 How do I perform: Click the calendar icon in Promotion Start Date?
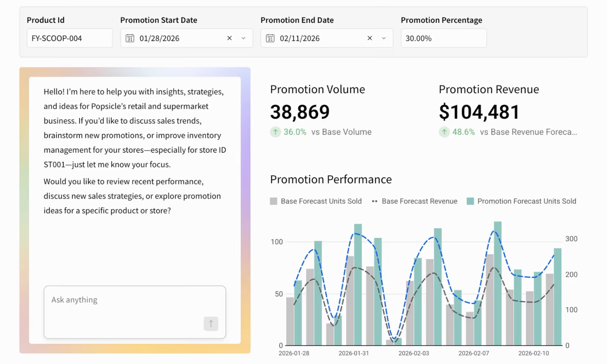(130, 38)
